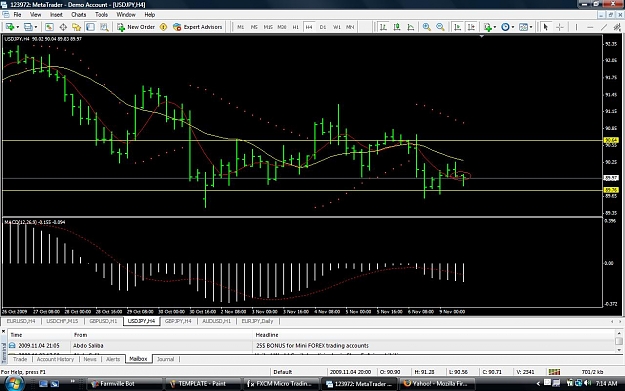
Task: Expand the Profiles dropdown arrow
Action: [x=36, y=27]
